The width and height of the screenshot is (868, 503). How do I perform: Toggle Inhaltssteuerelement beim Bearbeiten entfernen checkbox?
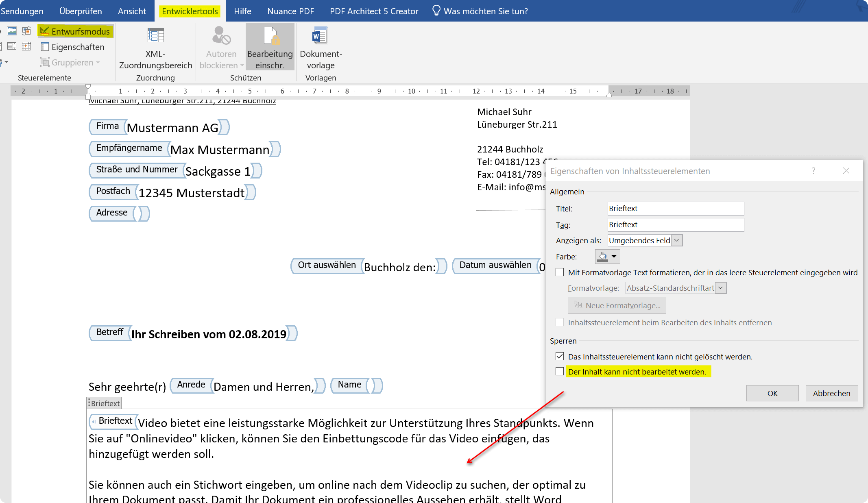coord(560,322)
